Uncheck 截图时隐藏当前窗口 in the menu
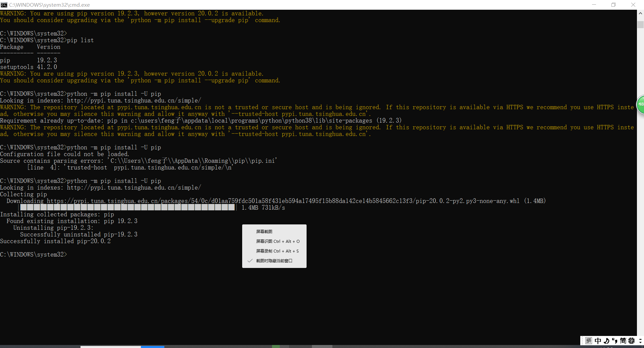The image size is (644, 348). 273,261
